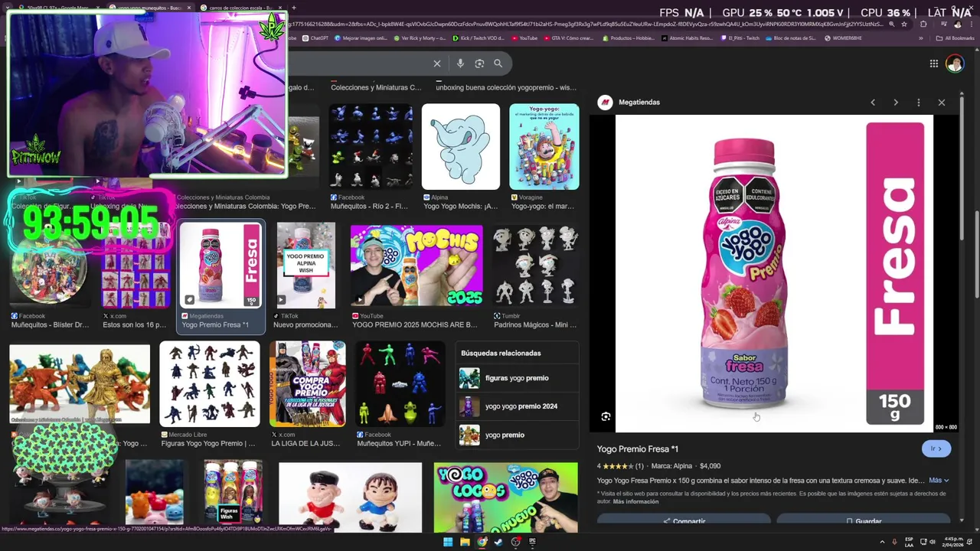The image size is (980, 551).
Task: Open ChatGPT bookmark
Action: coord(315,38)
